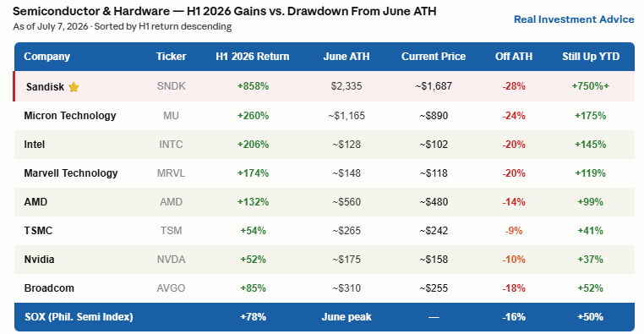This screenshot has height=334, width=644.
Task: Open the Real Investment Advice link
Action: click(x=574, y=19)
